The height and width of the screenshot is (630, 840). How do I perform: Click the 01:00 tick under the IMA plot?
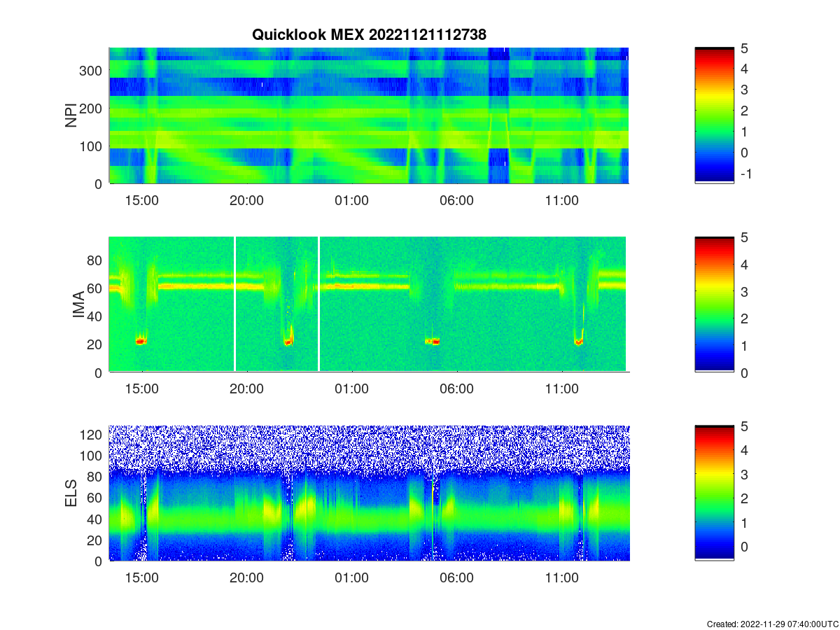[352, 389]
